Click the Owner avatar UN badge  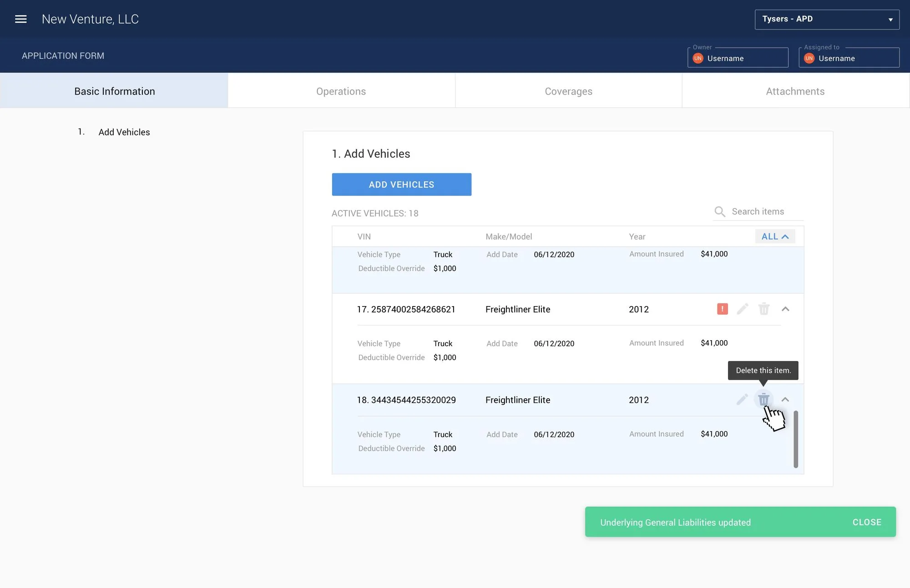pos(698,58)
